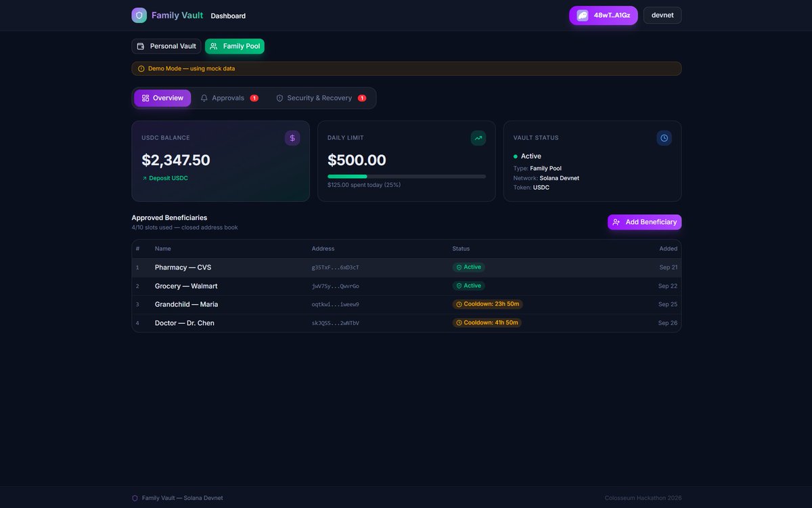This screenshot has height=508, width=812.
Task: Open the Overview tab
Action: point(162,98)
